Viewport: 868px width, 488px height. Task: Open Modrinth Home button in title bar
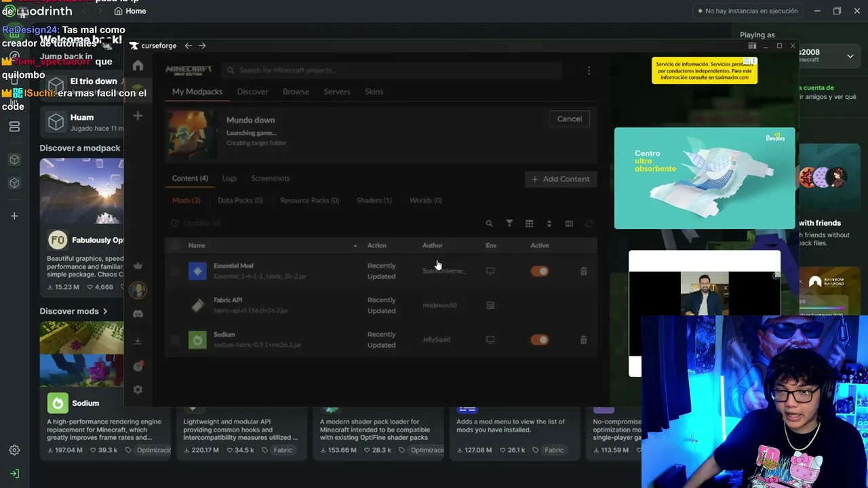[x=130, y=11]
